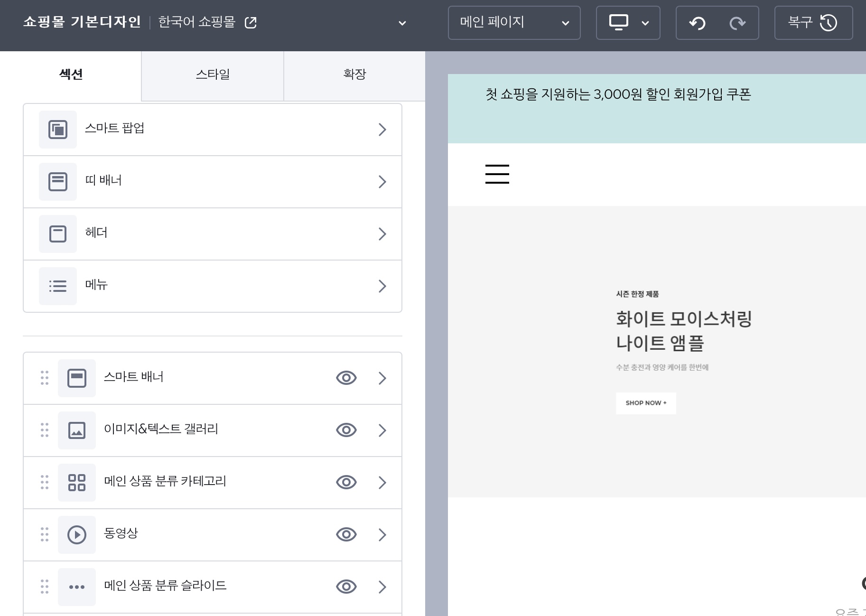Click the drag handle of 메인 상품 분류 슬라이드
This screenshot has width=866, height=616.
click(x=45, y=587)
